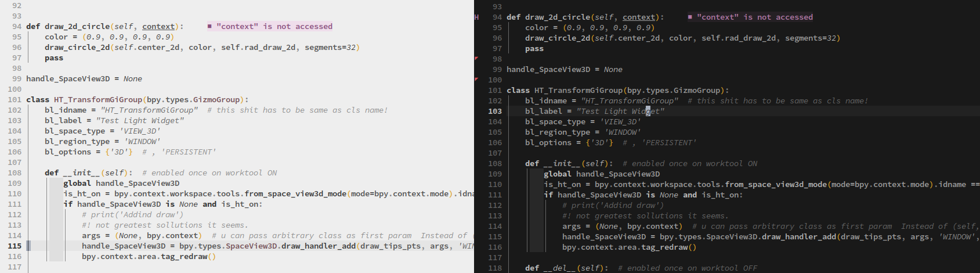Click "HT_TransformGiGroup" string on line 102 in light editor
Screen dimensions: 980x273
coord(149,110)
